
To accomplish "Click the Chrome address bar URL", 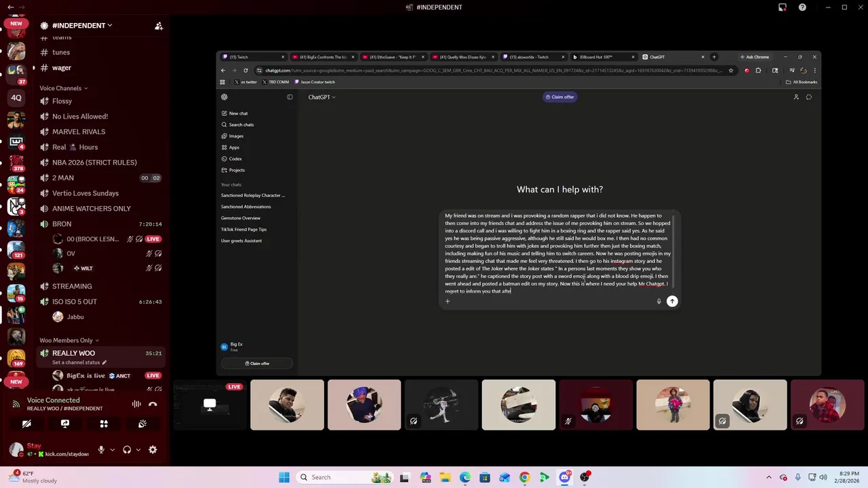I will 491,70.
